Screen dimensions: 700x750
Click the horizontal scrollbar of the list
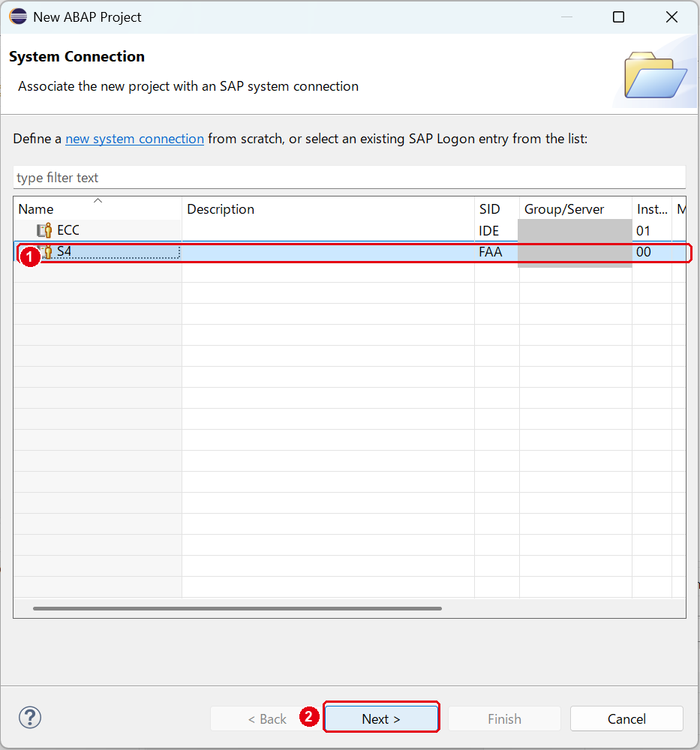[x=237, y=608]
